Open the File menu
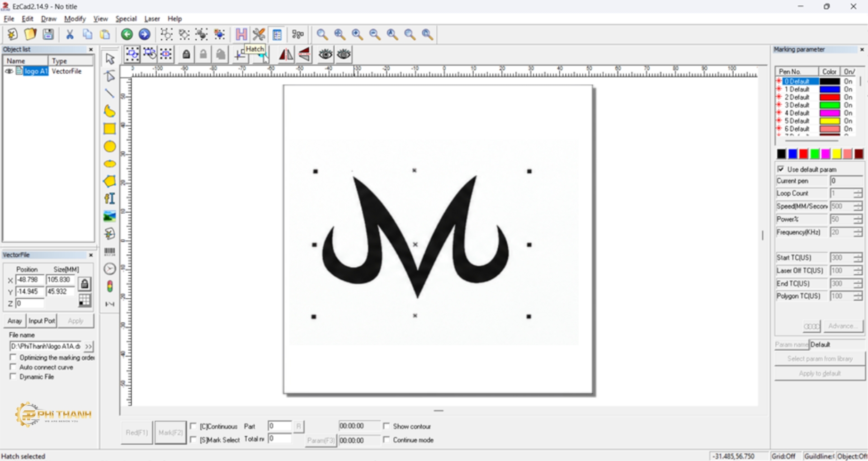The width and height of the screenshot is (868, 461). [x=9, y=19]
